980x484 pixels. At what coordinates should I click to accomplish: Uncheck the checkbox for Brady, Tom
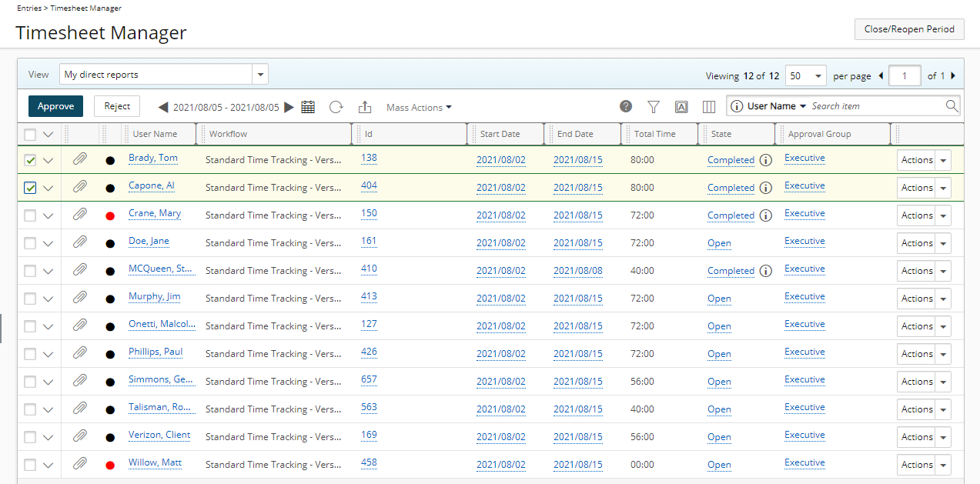(30, 160)
